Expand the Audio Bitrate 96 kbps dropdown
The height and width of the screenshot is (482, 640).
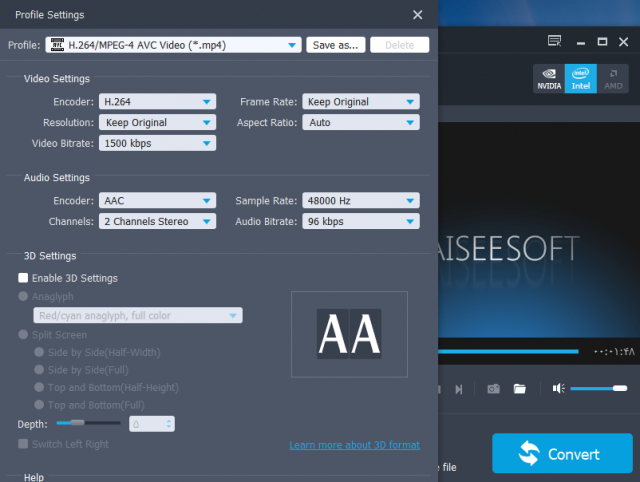[x=361, y=221]
